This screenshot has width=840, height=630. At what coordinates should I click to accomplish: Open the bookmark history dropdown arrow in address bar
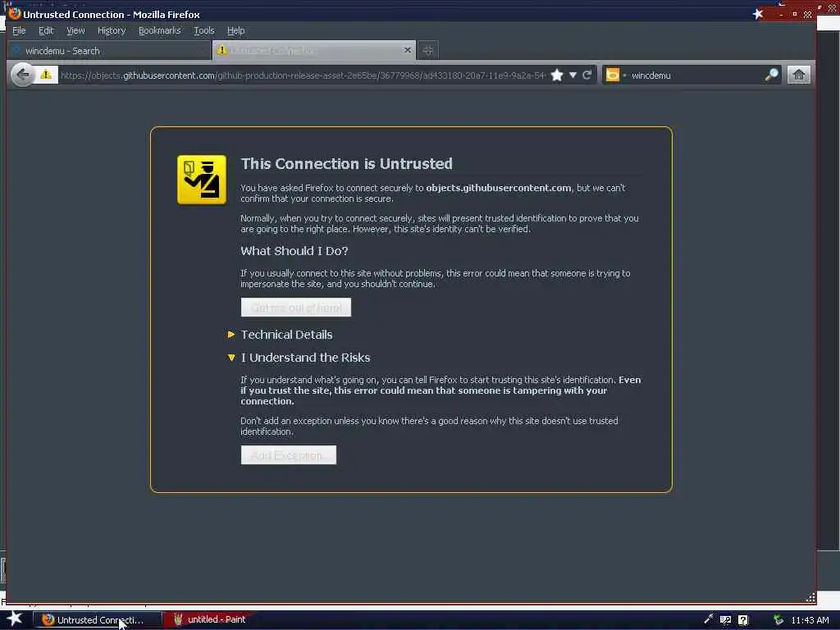tap(573, 75)
